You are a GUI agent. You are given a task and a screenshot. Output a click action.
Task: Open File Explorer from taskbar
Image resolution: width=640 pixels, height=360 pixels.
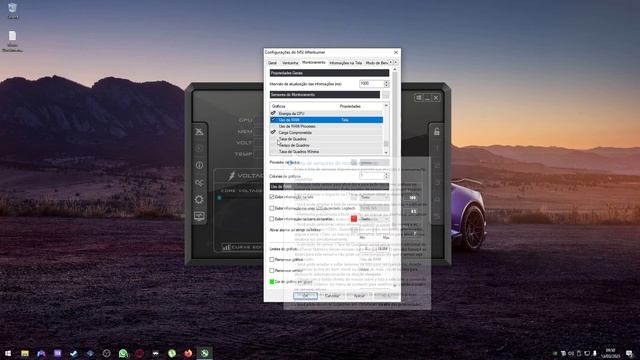(x=24, y=353)
